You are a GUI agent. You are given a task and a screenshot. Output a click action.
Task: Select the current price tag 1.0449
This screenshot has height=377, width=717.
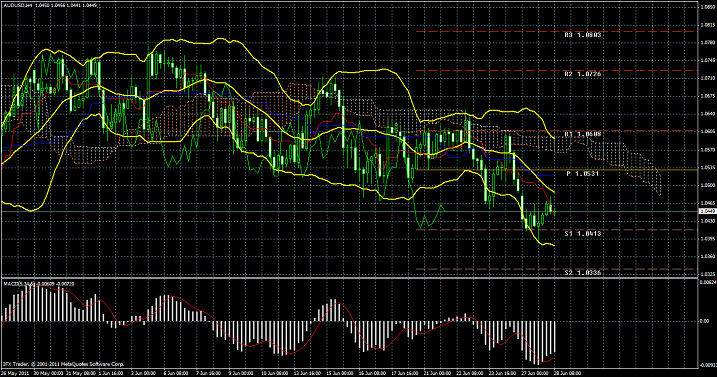tap(707, 211)
